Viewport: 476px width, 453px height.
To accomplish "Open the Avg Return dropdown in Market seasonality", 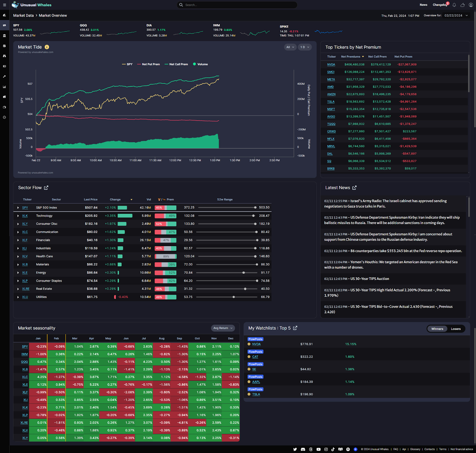I will pyautogui.click(x=223, y=328).
